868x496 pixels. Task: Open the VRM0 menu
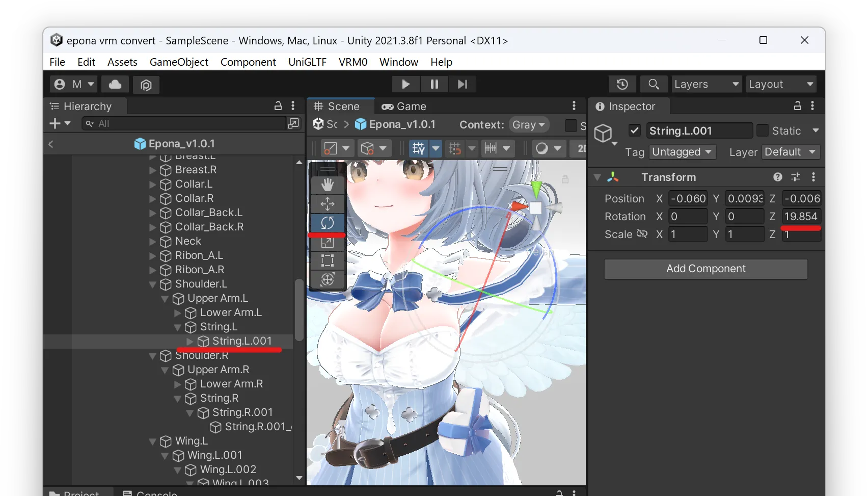click(353, 62)
